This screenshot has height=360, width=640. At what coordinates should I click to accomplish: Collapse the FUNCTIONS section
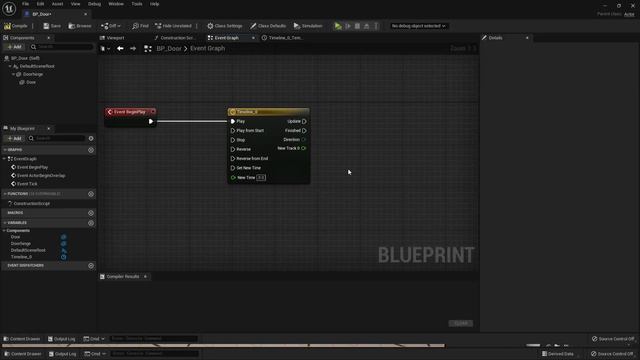coord(5,194)
